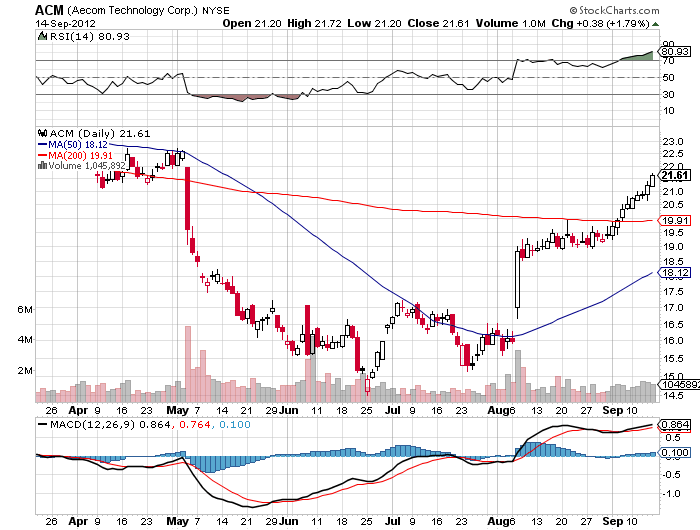Click the 20.5 price axis label

click(673, 204)
